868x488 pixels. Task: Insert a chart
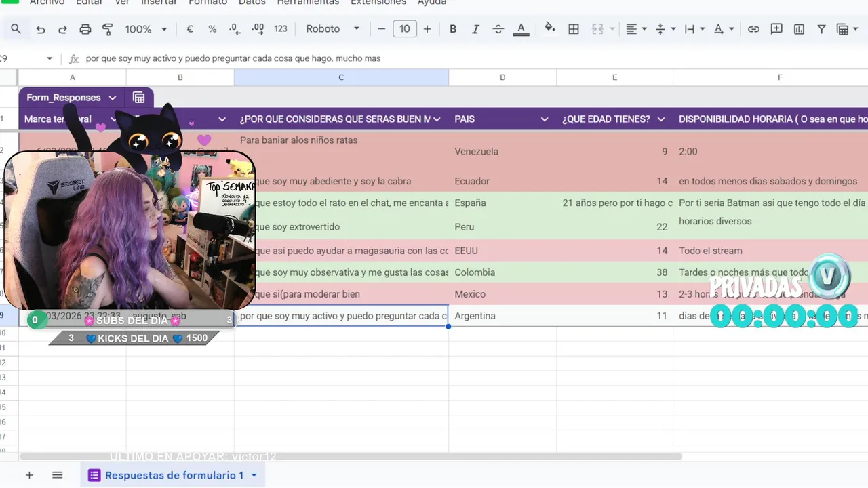799,29
